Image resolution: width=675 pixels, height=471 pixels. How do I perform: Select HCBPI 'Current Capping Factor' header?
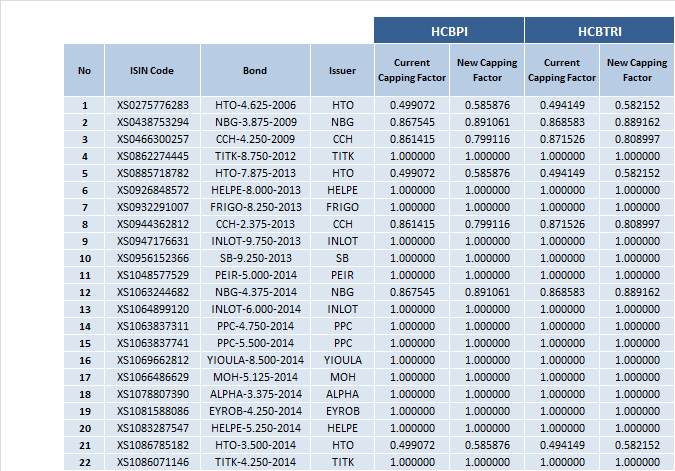pos(410,70)
